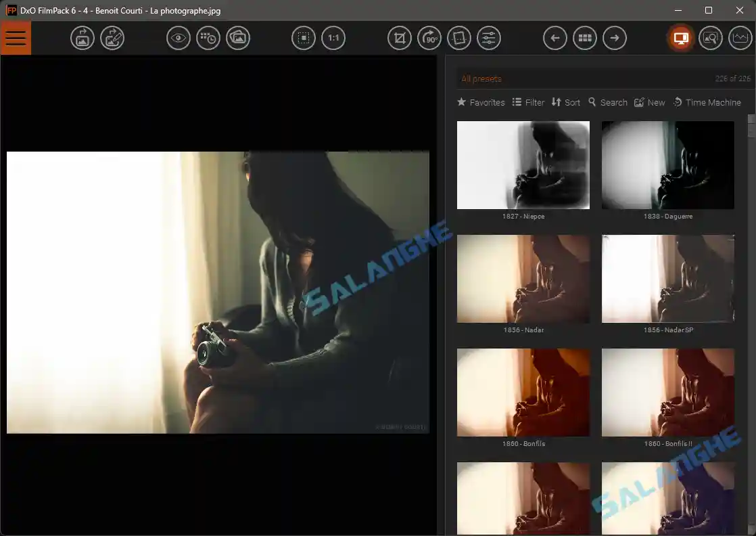Click the Search presets button

[607, 102]
